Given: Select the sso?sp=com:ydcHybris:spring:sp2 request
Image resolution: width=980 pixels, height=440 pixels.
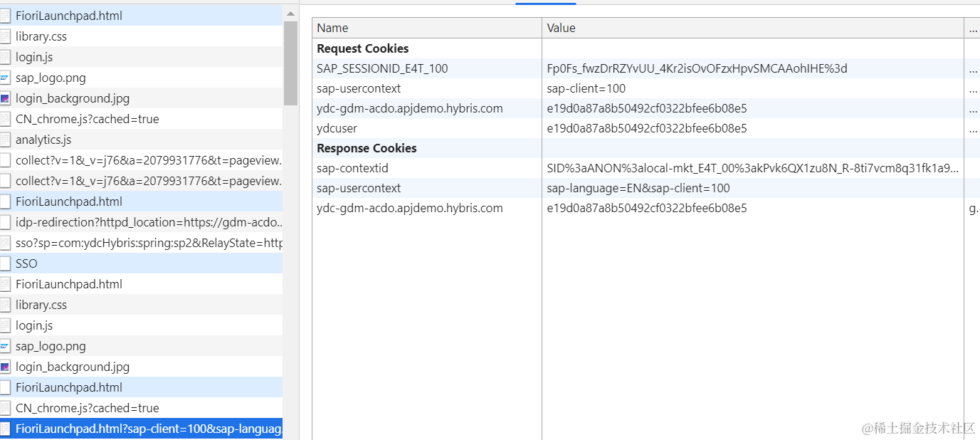Looking at the screenshot, I should 141,243.
